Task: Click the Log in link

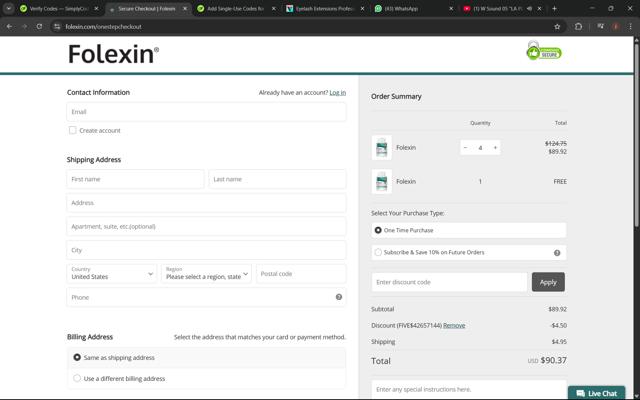Action: [x=338, y=93]
